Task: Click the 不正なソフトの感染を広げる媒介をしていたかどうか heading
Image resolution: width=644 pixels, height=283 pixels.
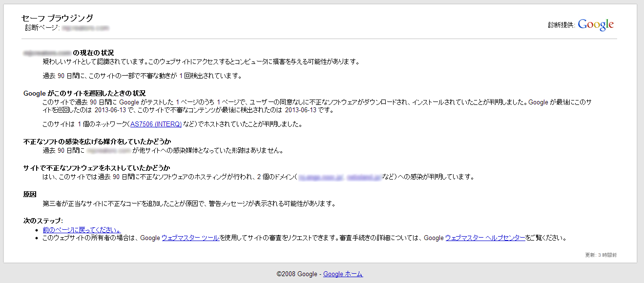Action: [97, 141]
